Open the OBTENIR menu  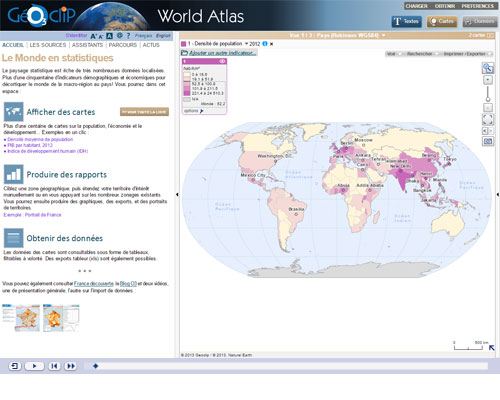pyautogui.click(x=445, y=6)
